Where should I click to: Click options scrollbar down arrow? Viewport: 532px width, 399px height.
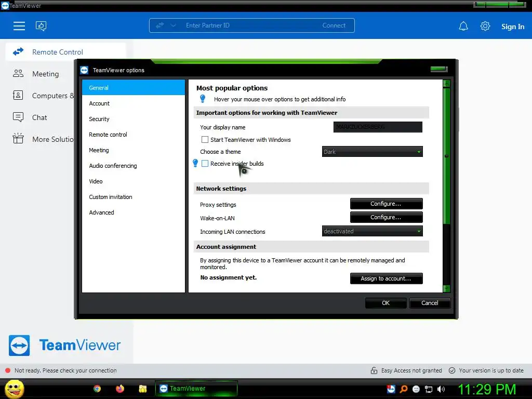(x=446, y=289)
